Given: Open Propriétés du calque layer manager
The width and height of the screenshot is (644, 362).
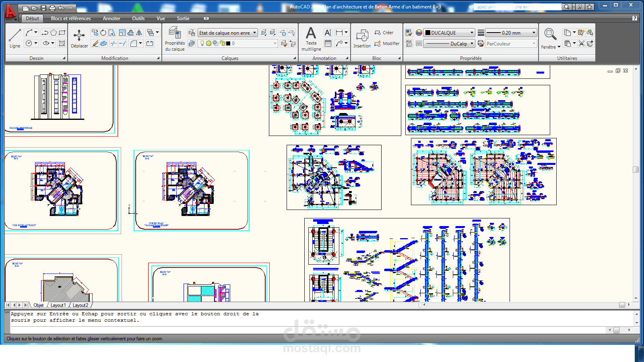Looking at the screenshot, I should [x=175, y=39].
